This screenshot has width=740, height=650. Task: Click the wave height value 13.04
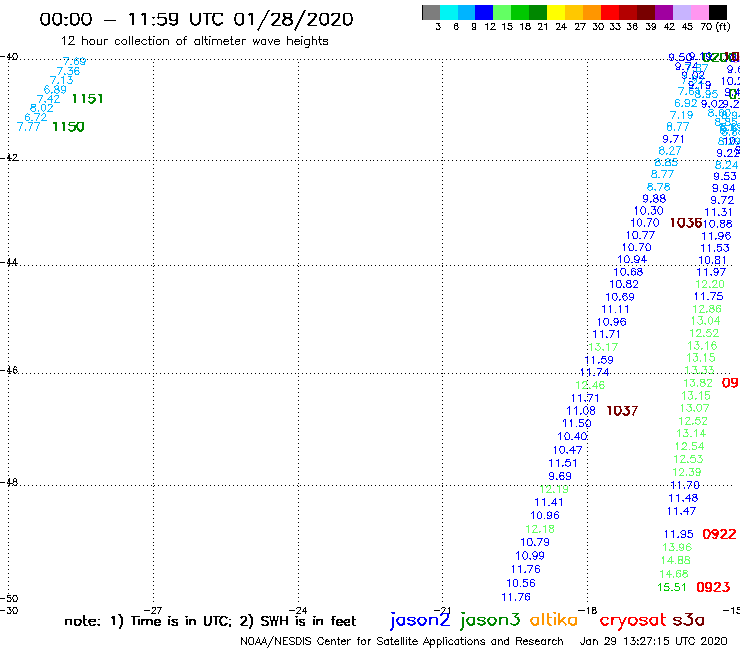706,321
